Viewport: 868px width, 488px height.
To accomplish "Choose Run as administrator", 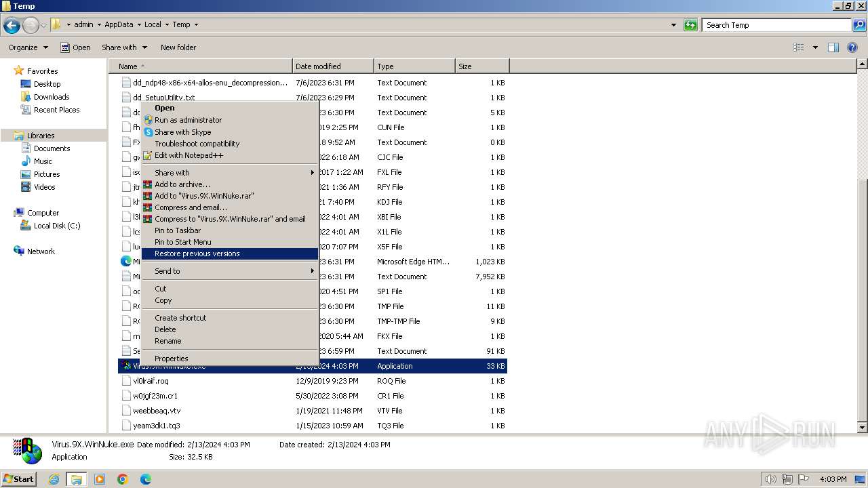I will [229, 120].
